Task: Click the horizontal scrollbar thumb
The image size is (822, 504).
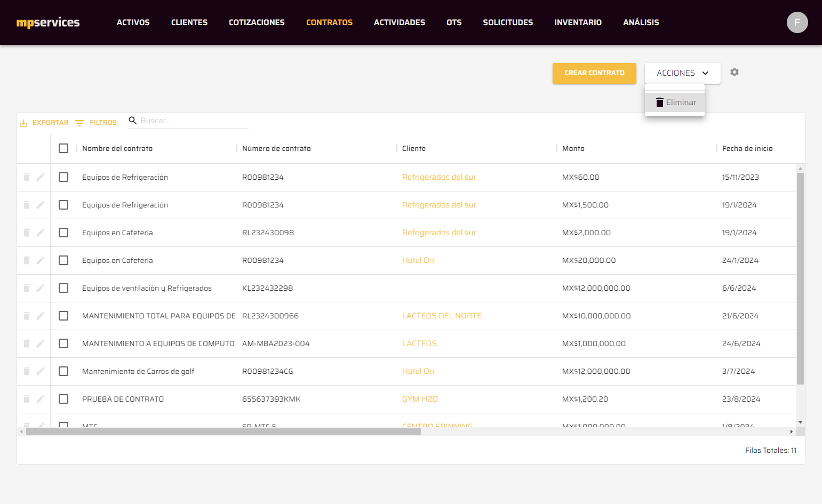Action: tap(223, 432)
